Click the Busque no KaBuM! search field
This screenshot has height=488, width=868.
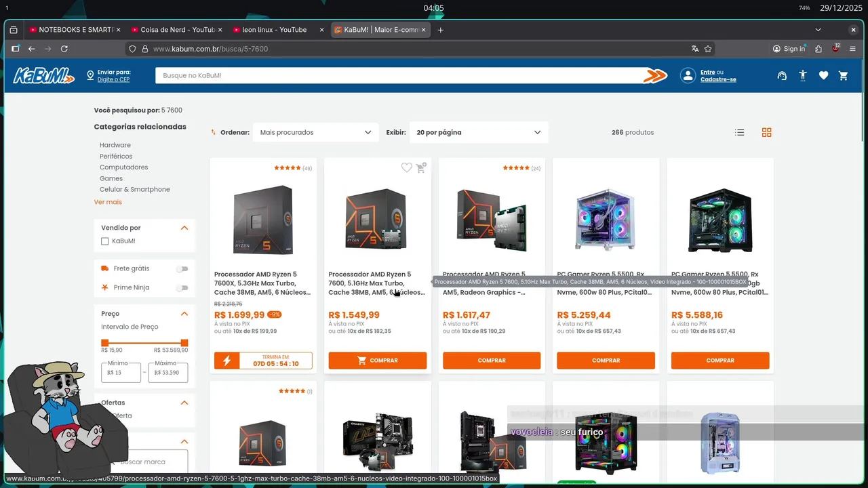[399, 76]
